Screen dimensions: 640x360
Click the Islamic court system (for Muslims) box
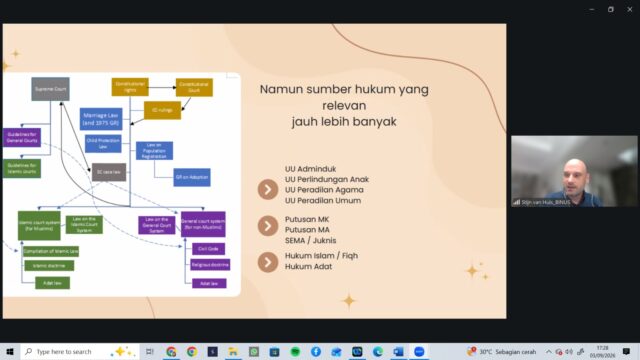click(x=39, y=225)
